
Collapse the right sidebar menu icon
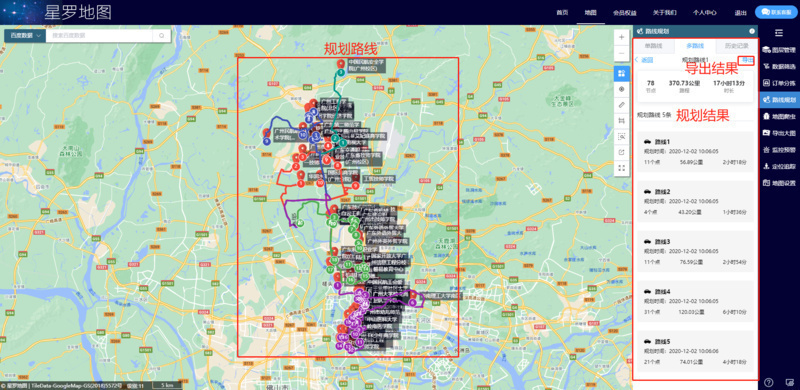pyautogui.click(x=779, y=33)
